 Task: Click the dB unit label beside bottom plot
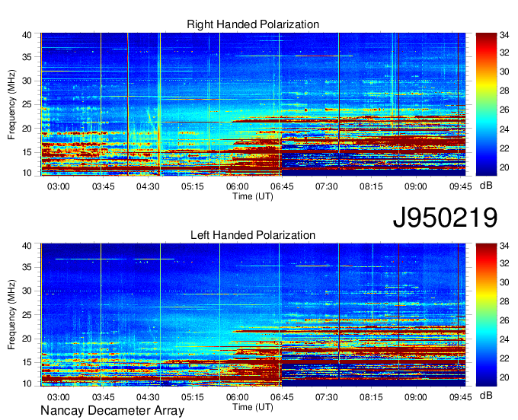point(486,395)
